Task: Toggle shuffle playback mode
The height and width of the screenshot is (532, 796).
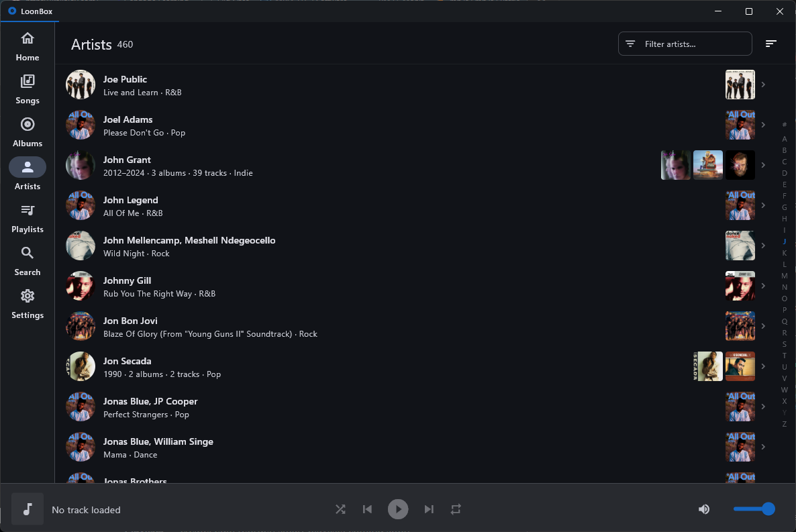Action: click(340, 509)
